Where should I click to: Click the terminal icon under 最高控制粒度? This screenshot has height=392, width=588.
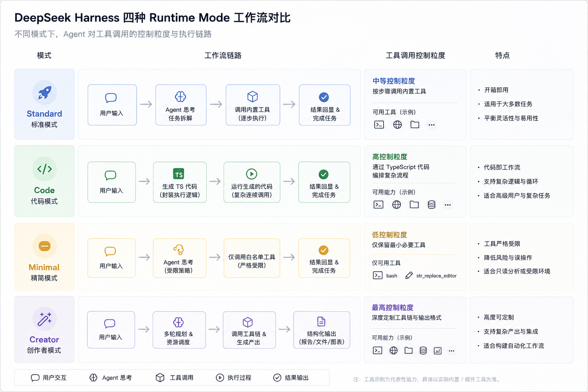click(377, 350)
